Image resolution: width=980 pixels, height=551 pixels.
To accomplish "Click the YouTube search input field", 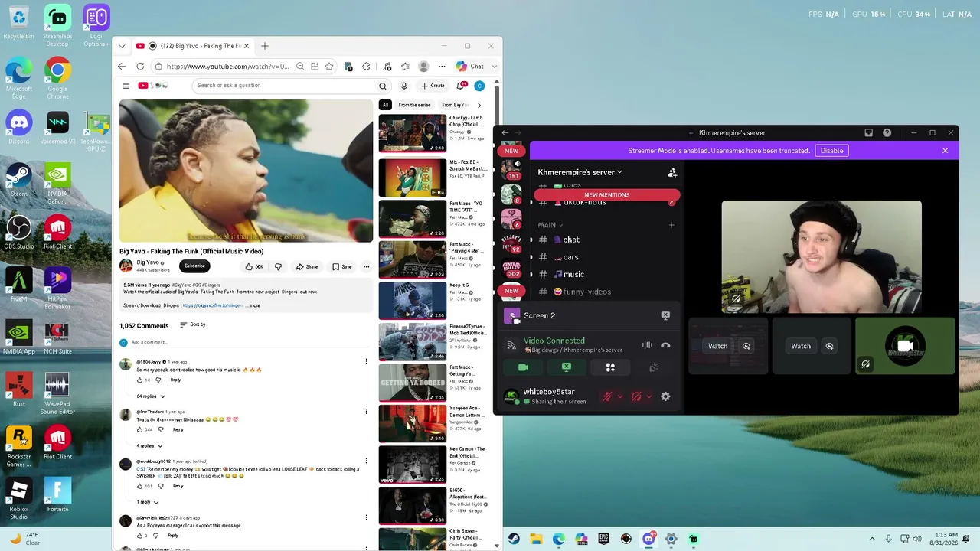I will tap(283, 86).
